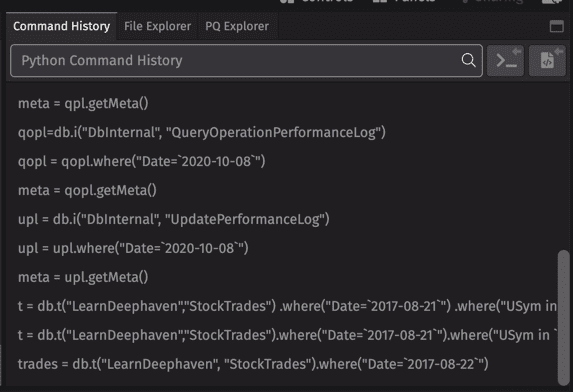Select meta = upl.getMeta() history item
573x392 pixels.
click(83, 277)
